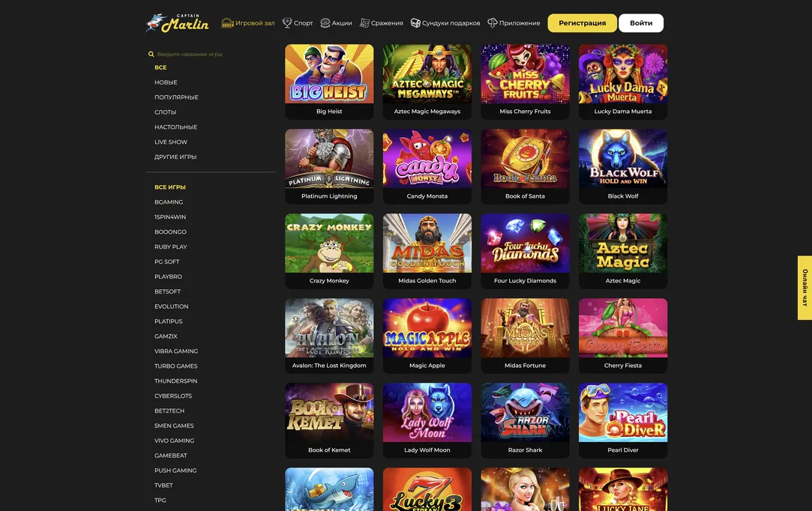Select the СЛОТЫ category filter

click(165, 112)
